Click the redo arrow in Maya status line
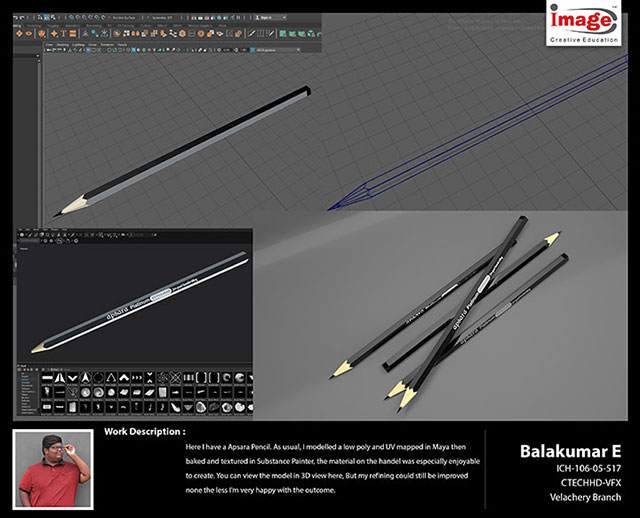This screenshot has height=518, width=640. click(21, 18)
